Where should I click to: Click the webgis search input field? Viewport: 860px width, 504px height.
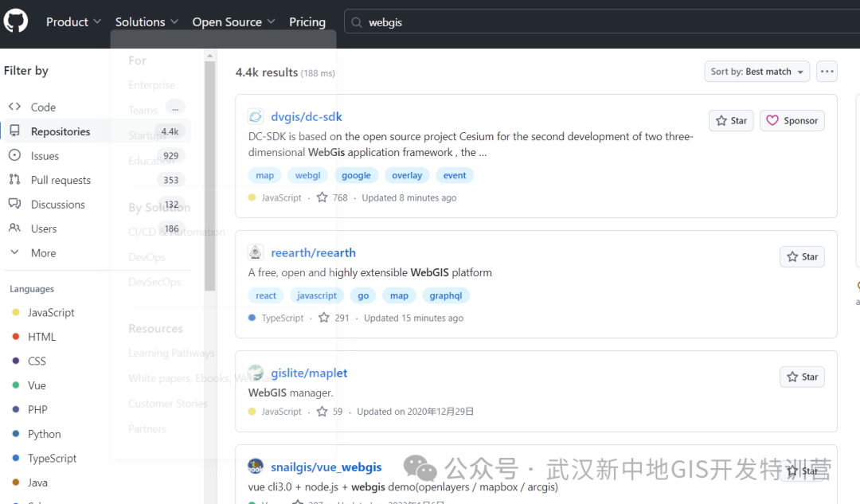pyautogui.click(x=602, y=22)
